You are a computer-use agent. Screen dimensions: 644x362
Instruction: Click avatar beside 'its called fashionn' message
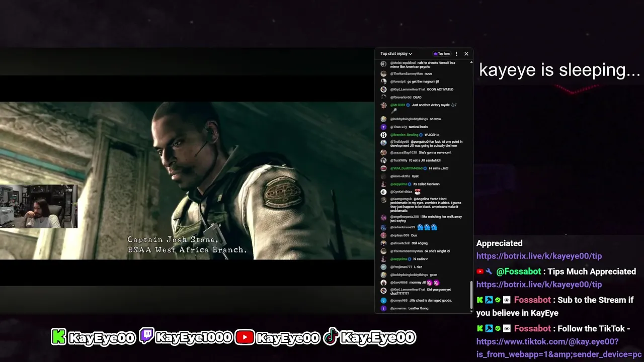pos(383,184)
